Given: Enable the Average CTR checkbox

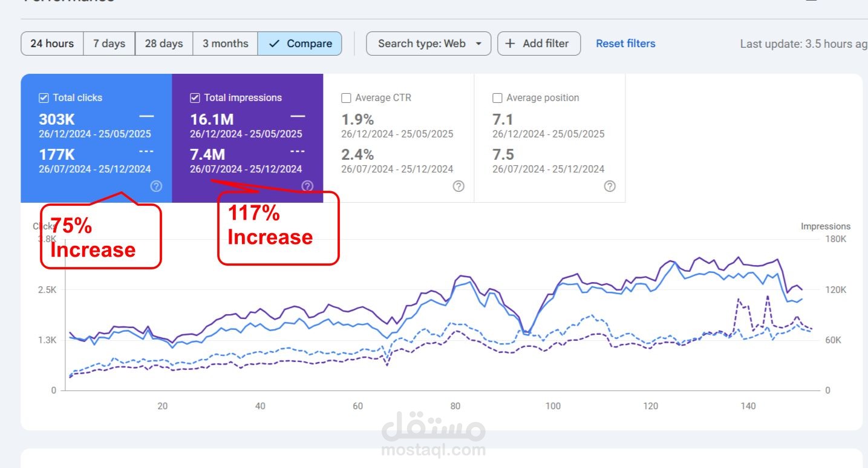Looking at the screenshot, I should coord(346,97).
